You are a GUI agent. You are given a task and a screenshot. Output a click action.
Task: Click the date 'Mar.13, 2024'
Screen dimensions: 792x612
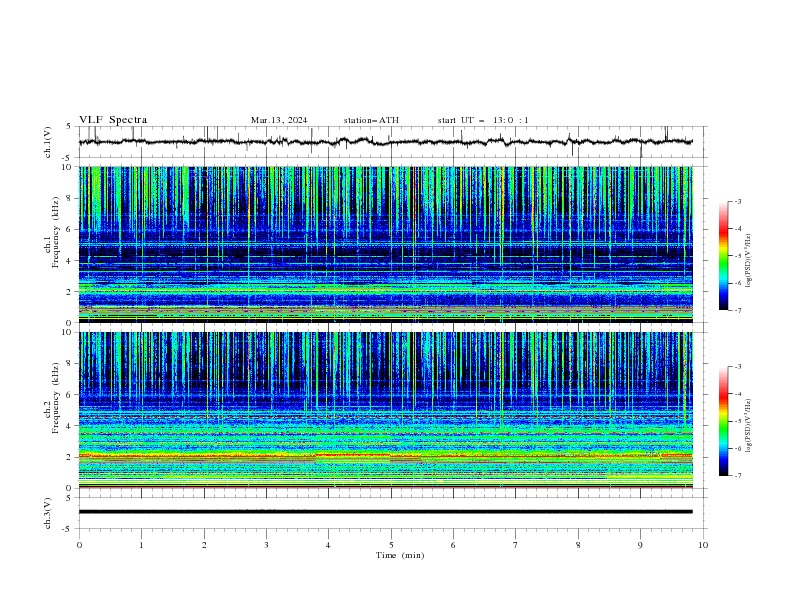(279, 120)
